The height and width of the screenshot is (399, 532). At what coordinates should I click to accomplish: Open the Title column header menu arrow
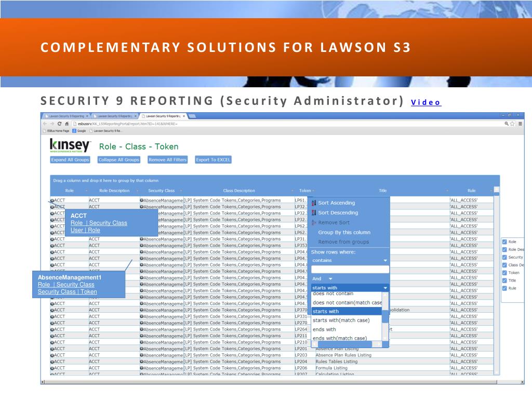coord(447,191)
